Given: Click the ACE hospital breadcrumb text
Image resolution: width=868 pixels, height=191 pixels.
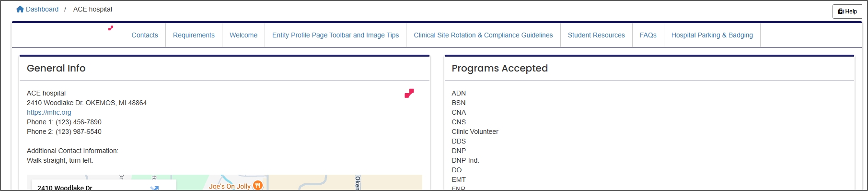Looking at the screenshot, I should [93, 9].
